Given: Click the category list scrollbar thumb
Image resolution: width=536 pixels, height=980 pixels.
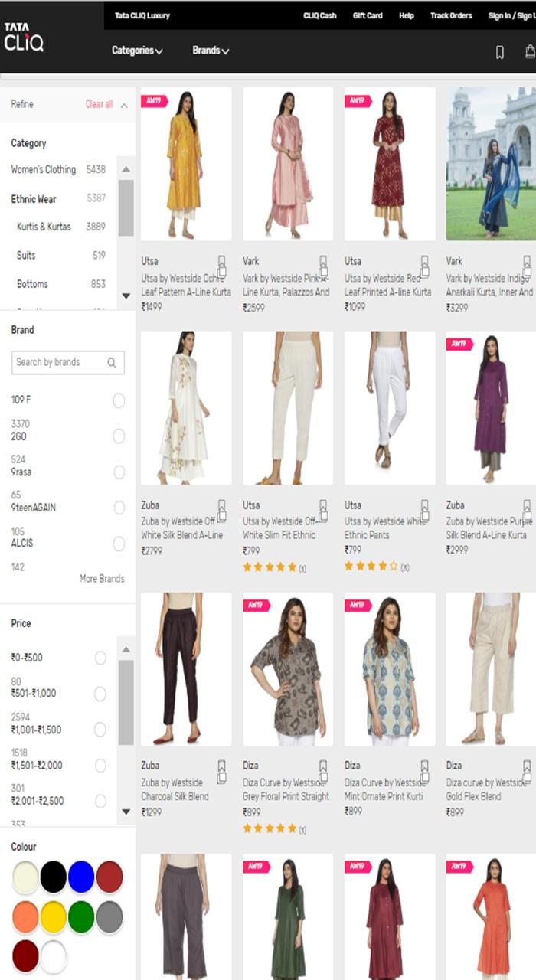Looking at the screenshot, I should pyautogui.click(x=126, y=207).
